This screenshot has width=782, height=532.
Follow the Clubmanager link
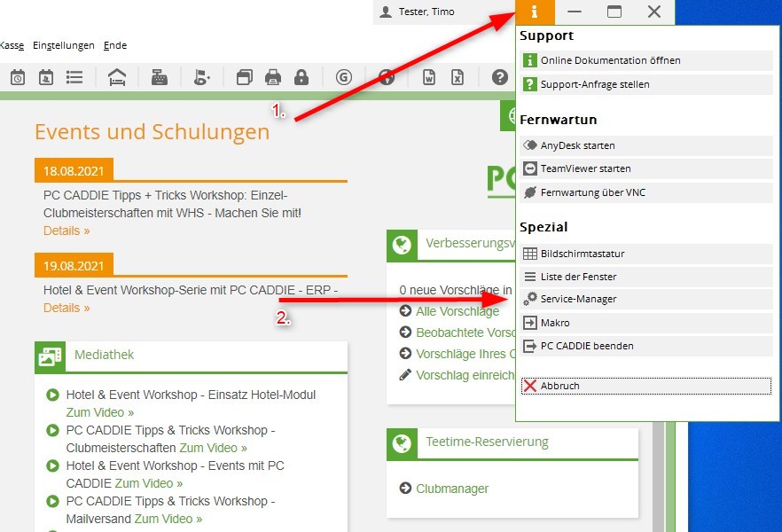pyautogui.click(x=452, y=489)
